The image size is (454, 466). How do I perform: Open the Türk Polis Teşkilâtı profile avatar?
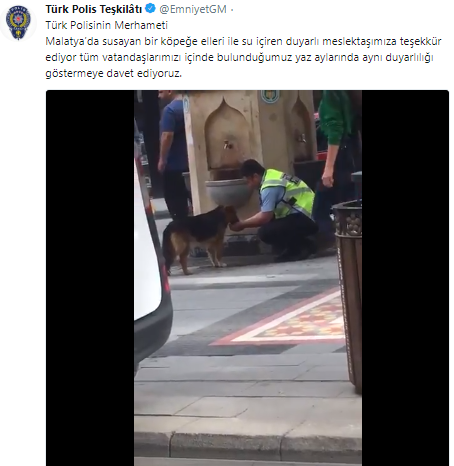[x=18, y=23]
